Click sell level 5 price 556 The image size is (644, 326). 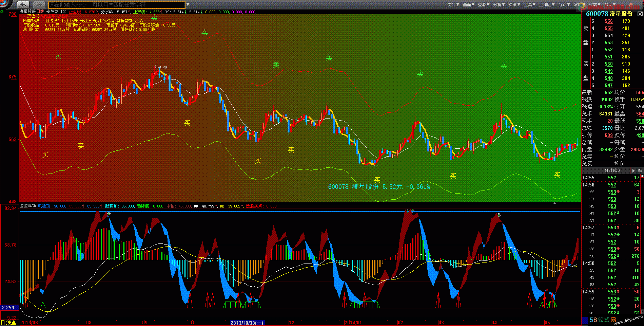point(609,21)
